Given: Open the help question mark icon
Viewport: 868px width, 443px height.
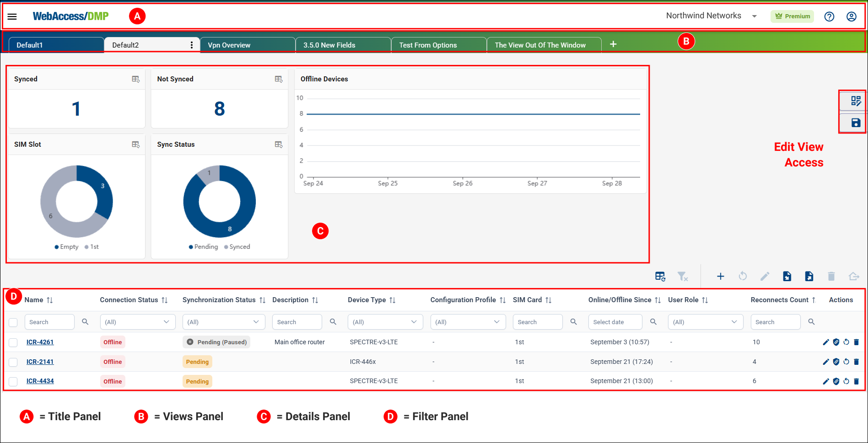Looking at the screenshot, I should tap(829, 16).
